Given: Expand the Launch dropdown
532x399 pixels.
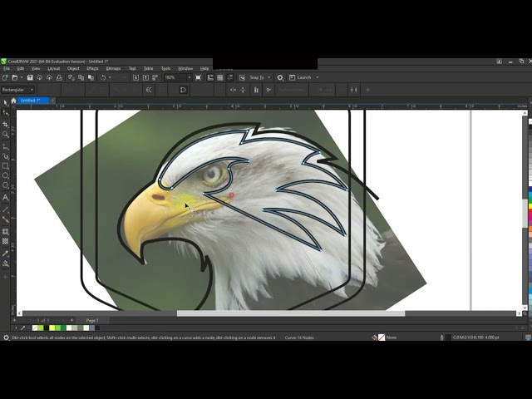Looking at the screenshot, I should (x=318, y=77).
